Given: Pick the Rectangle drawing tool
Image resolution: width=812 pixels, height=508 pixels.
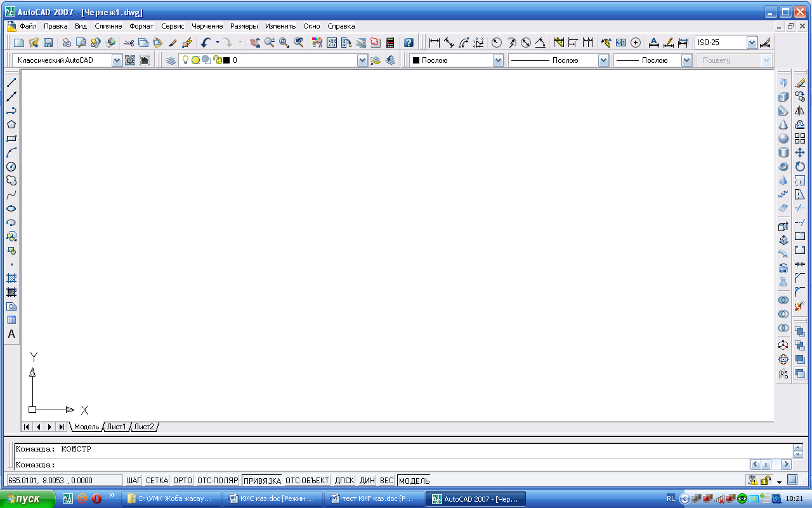Looking at the screenshot, I should (x=11, y=138).
